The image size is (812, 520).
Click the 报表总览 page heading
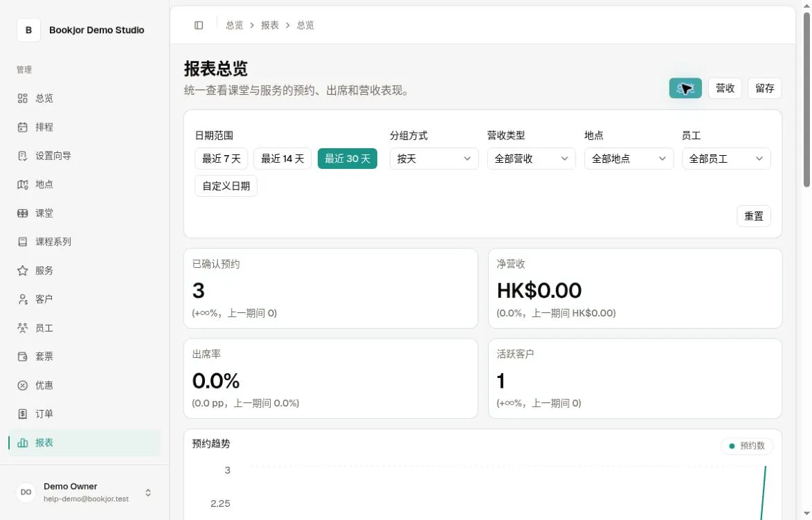pyautogui.click(x=216, y=69)
